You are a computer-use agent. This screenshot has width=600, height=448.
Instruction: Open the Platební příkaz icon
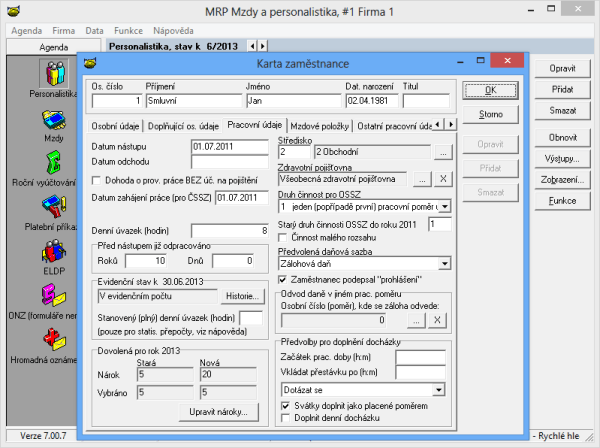53,213
